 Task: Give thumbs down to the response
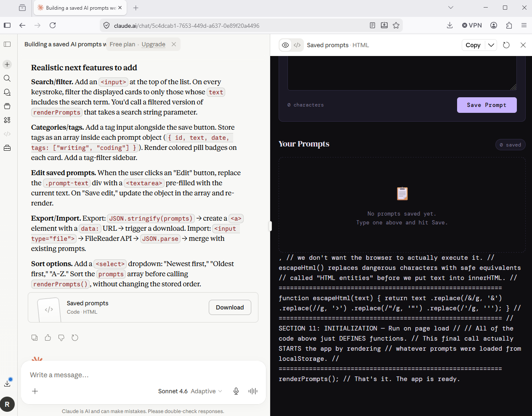tap(61, 338)
